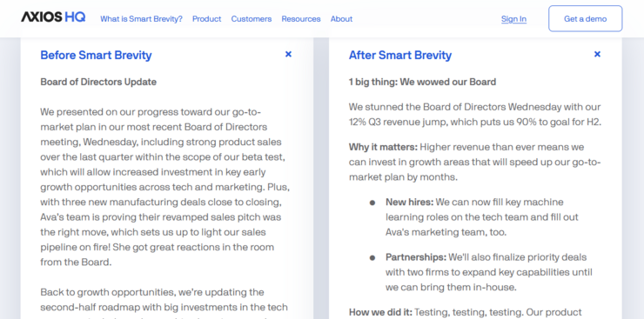This screenshot has width=644, height=319.
Task: Click the Before Smart Brevity heading
Action: point(96,55)
